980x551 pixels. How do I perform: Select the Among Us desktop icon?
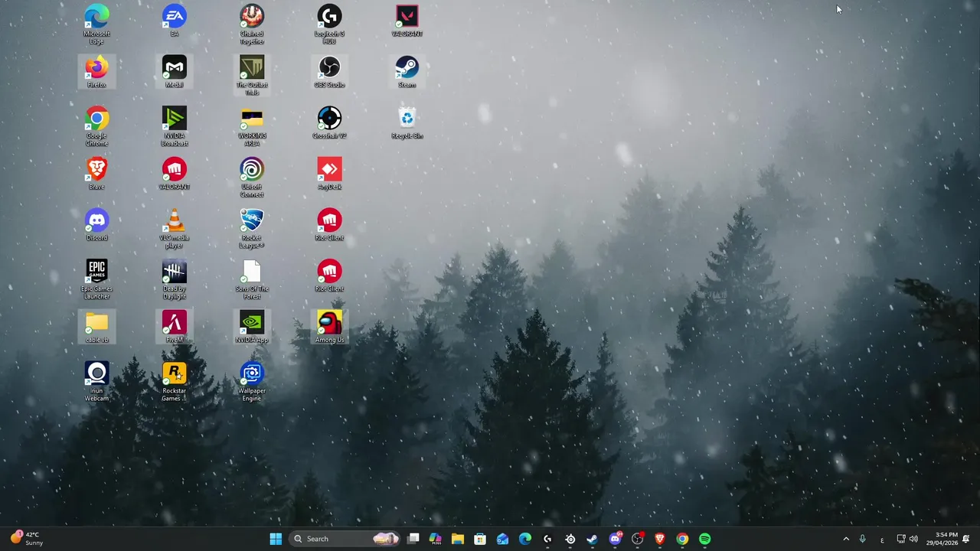click(x=330, y=327)
